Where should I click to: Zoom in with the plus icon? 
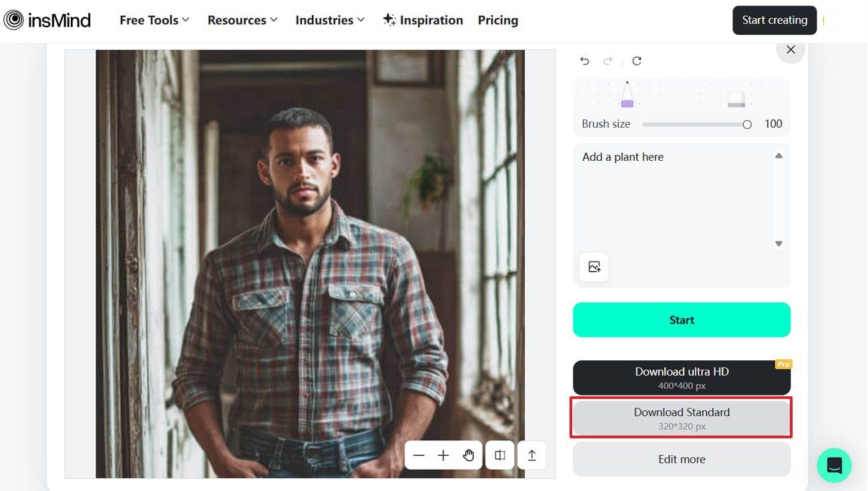point(443,456)
